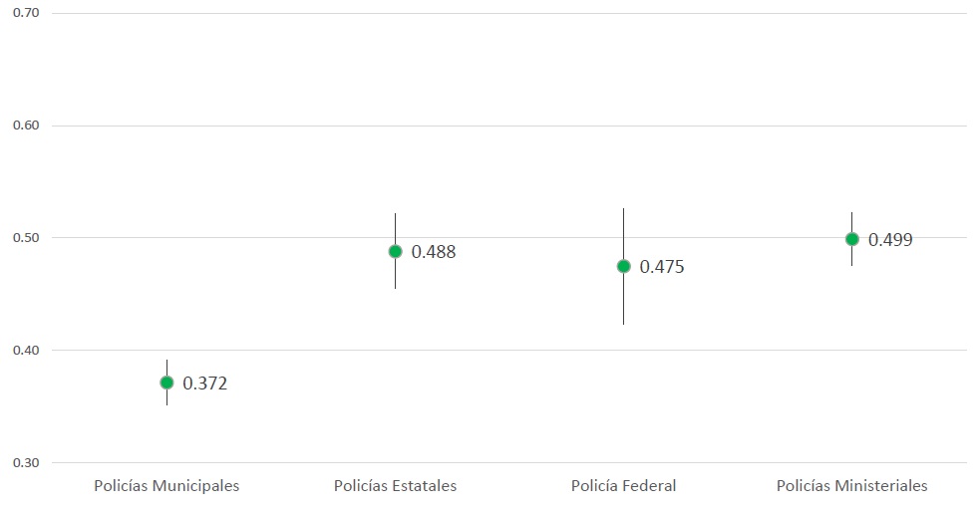
Task: Click the 0.60 y-axis tick label
Action: tap(25, 126)
